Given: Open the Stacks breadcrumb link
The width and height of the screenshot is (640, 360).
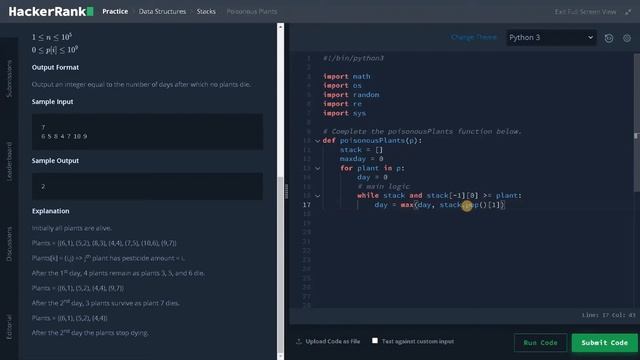Looking at the screenshot, I should pyautogui.click(x=206, y=11).
